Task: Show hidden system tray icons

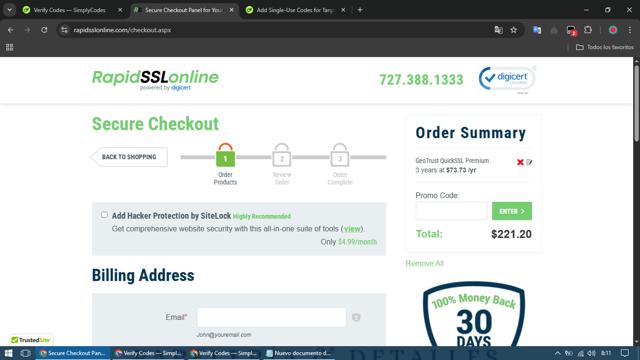Action: [x=557, y=353]
